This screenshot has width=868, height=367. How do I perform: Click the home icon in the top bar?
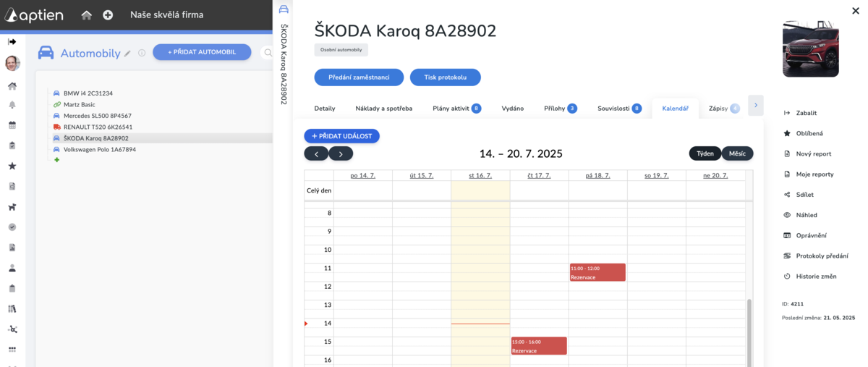(87, 14)
